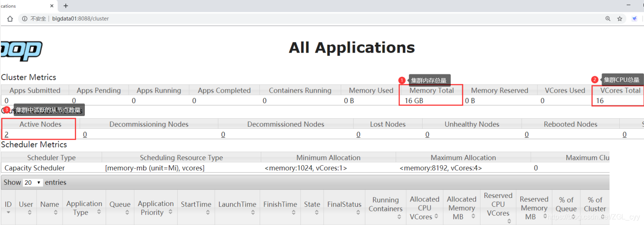The image size is (644, 225).
Task: Sort applications by % of Queue column
Action: (x=566, y=208)
